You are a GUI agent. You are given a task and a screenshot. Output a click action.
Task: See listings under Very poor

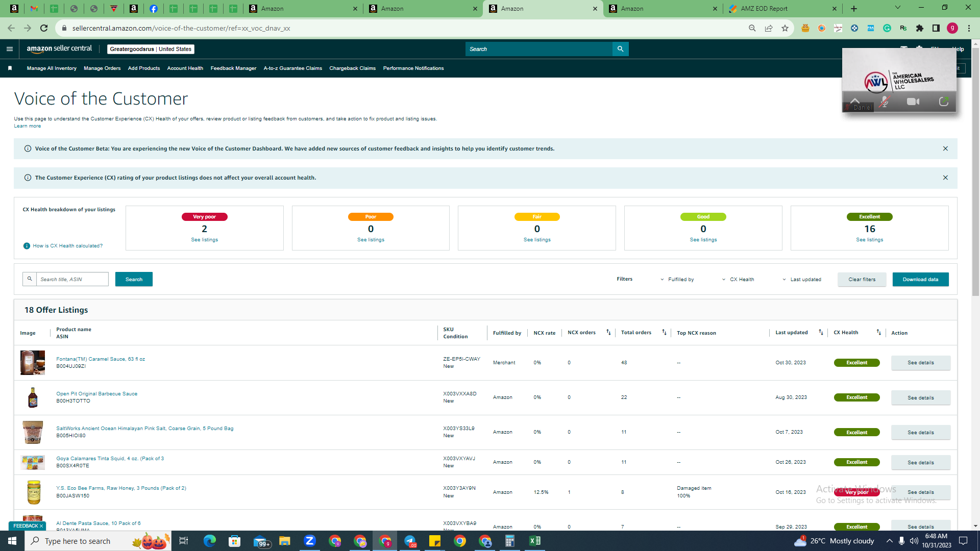(204, 240)
